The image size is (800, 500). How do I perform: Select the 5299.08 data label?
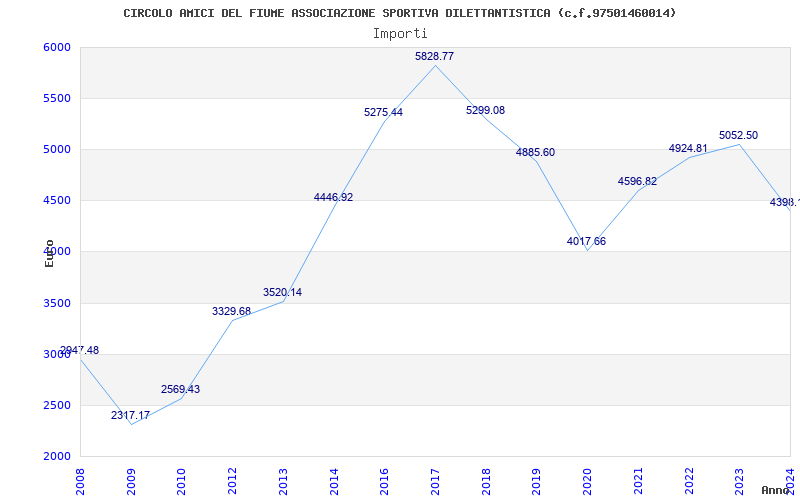[x=485, y=110]
